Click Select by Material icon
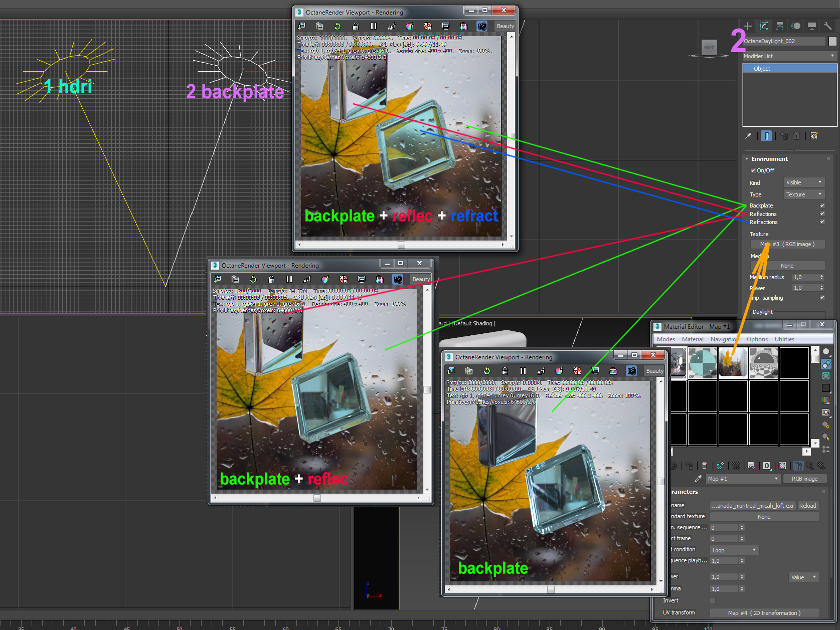Image resolution: width=840 pixels, height=630 pixels. [826, 437]
